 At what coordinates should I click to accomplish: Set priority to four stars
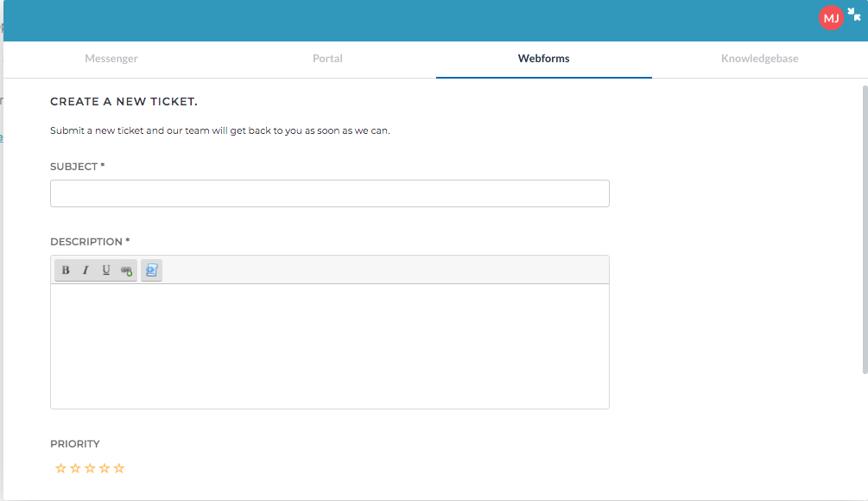[x=105, y=468]
